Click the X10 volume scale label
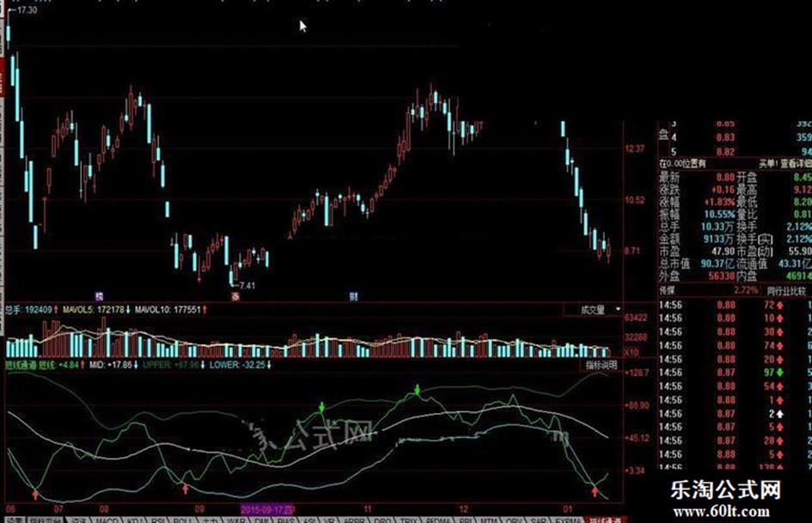The width and height of the screenshot is (812, 523). point(632,352)
